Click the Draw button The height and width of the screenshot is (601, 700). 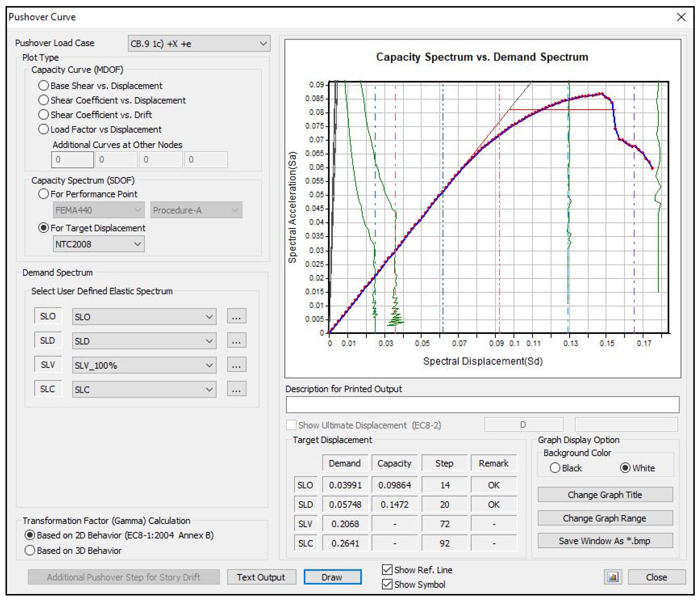pyautogui.click(x=332, y=577)
